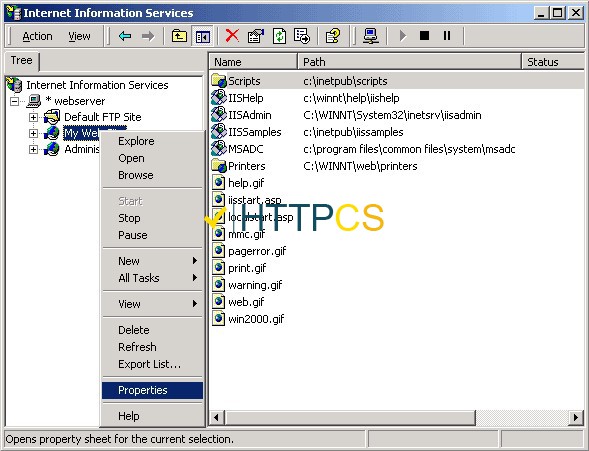Click the IIS title bar application icon
589x451 pixels.
14,13
